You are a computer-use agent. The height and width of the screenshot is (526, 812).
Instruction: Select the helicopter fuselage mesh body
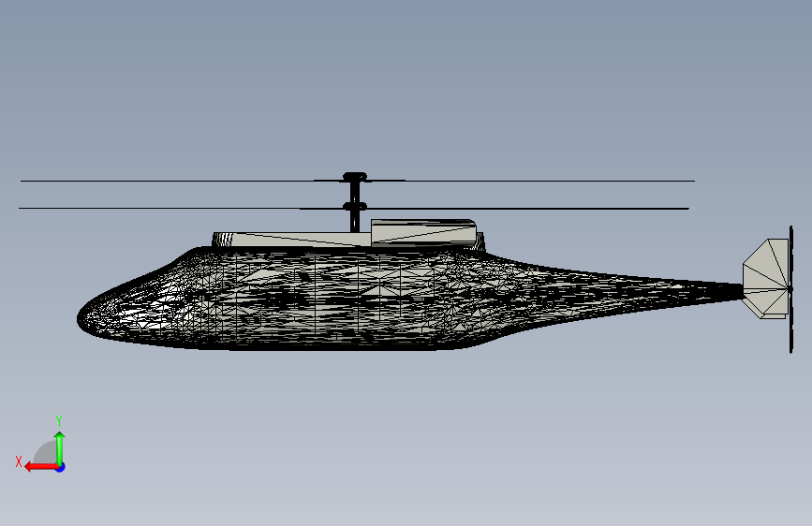(x=332, y=298)
